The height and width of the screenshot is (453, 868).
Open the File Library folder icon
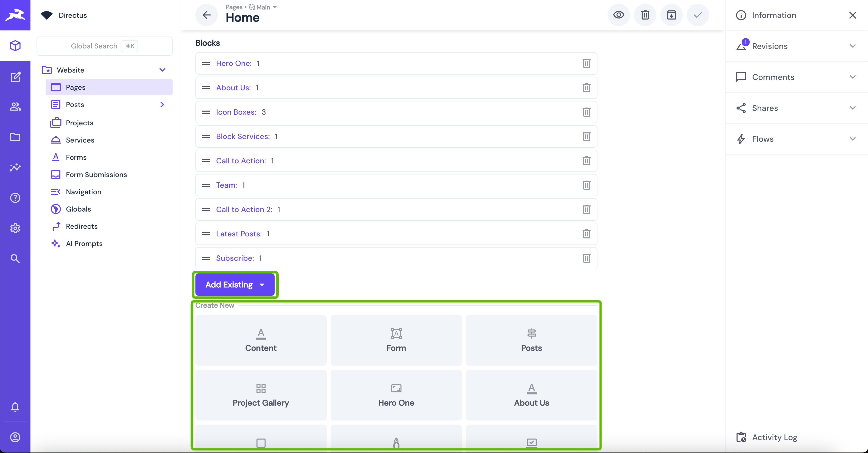(15, 137)
